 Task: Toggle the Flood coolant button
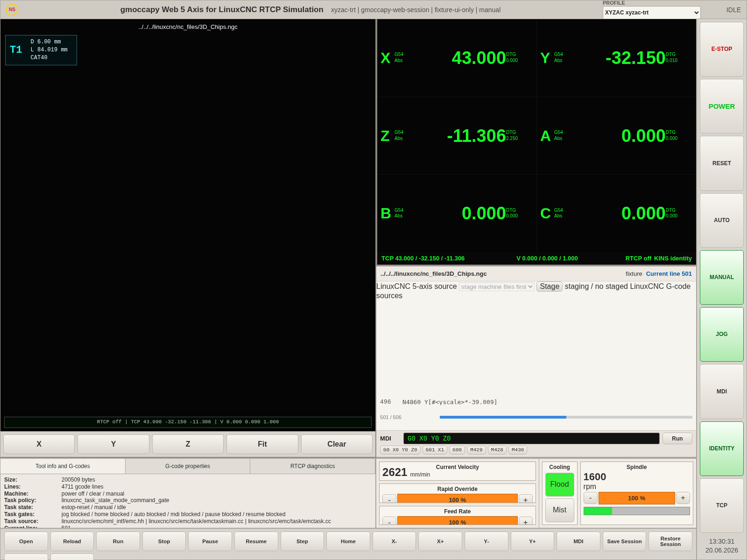pos(559,484)
